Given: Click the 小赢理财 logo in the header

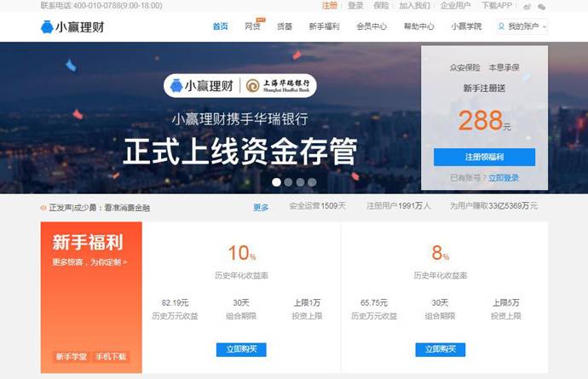Looking at the screenshot, I should coord(72,27).
